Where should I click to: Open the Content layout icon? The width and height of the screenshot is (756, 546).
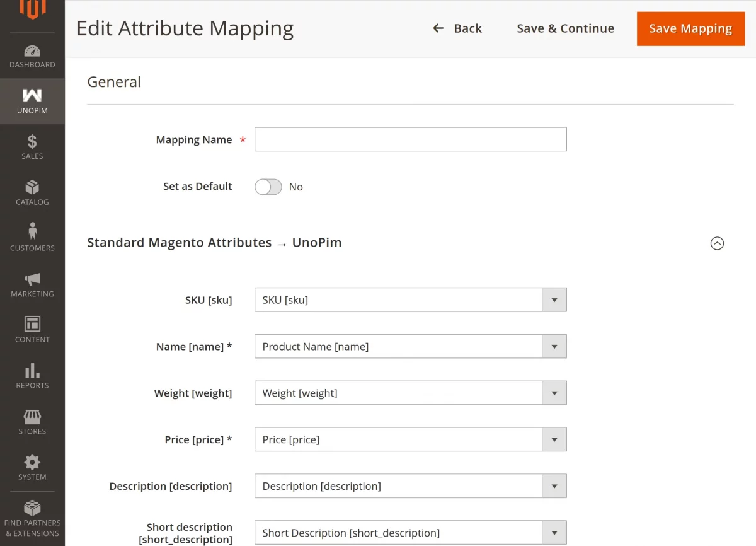tap(32, 324)
